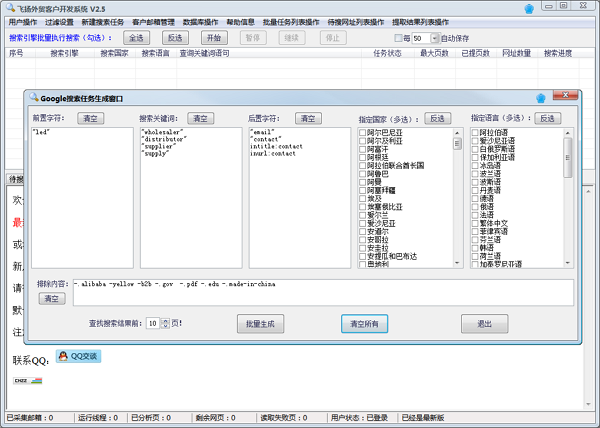The width and height of the screenshot is (600, 428).
Task: Check the 阿拉伯联合酋长国 checkbox
Action: [x=362, y=165]
